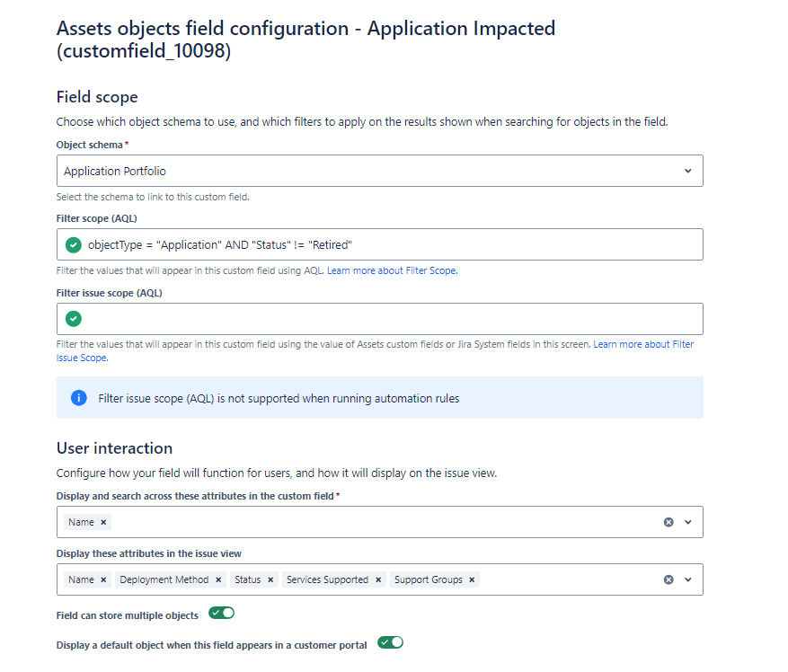This screenshot has width=788, height=672.
Task: Toggle default object in customer portal
Action: pyautogui.click(x=390, y=642)
